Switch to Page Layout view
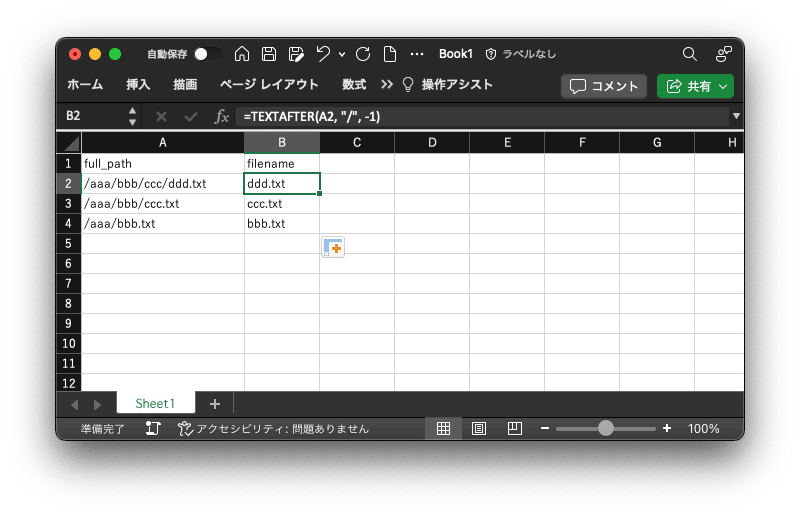The height and width of the screenshot is (514, 800). pos(479,429)
